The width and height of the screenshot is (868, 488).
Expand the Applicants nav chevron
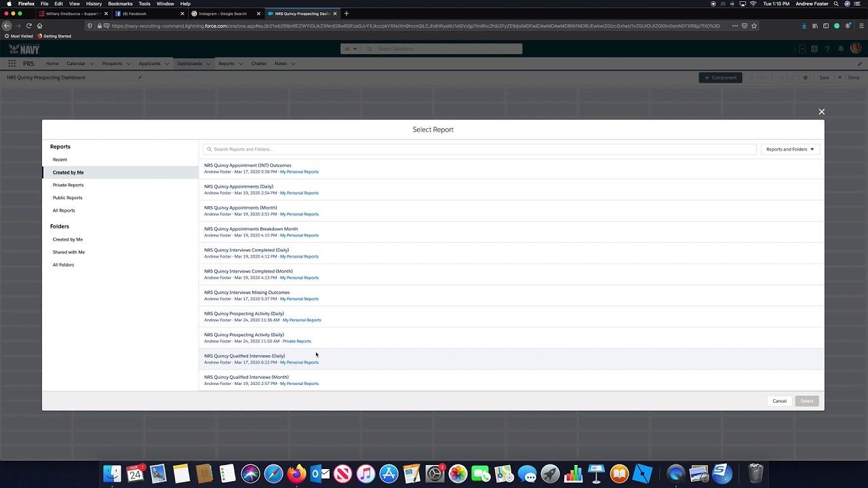coord(167,64)
